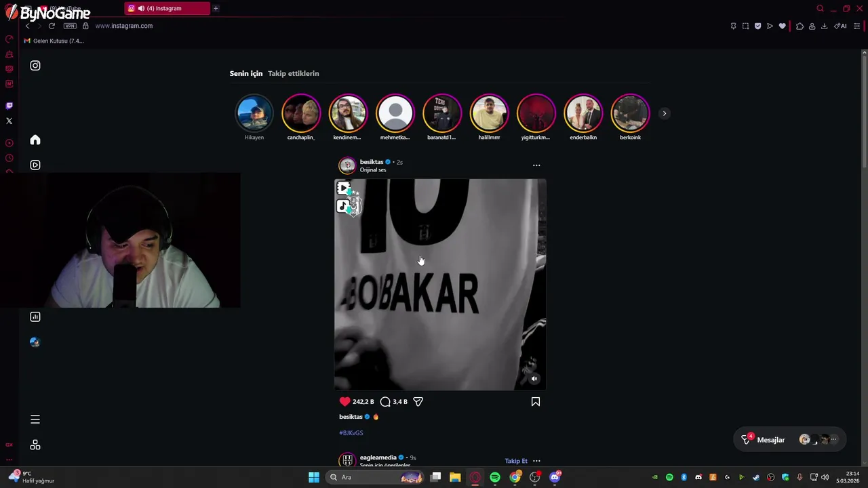Click the taskbar 'Ara' search box

point(375,477)
